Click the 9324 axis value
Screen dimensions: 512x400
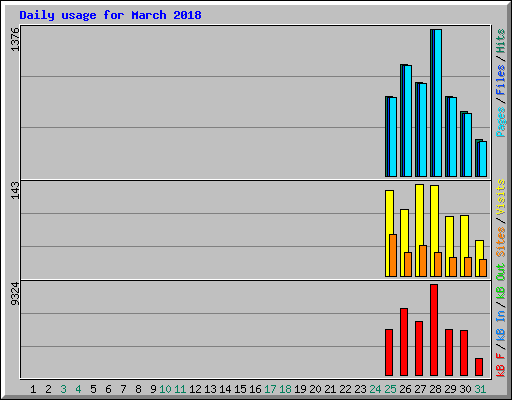(x=15, y=294)
